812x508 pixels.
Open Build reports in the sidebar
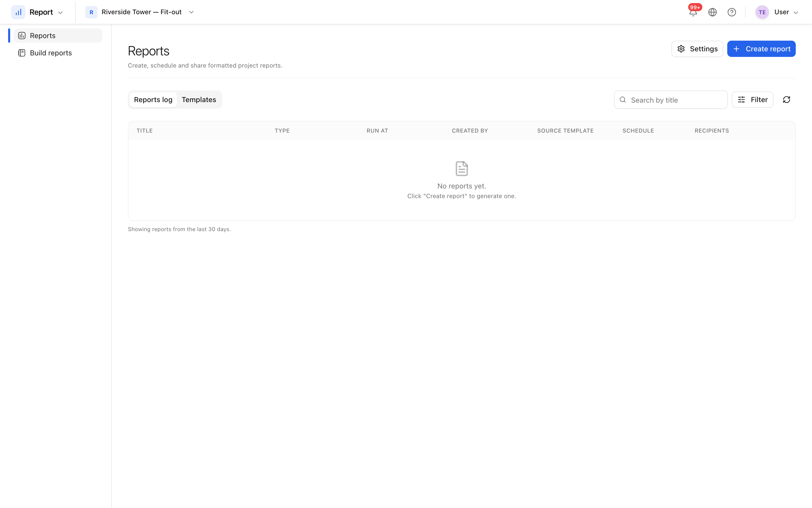click(58, 53)
